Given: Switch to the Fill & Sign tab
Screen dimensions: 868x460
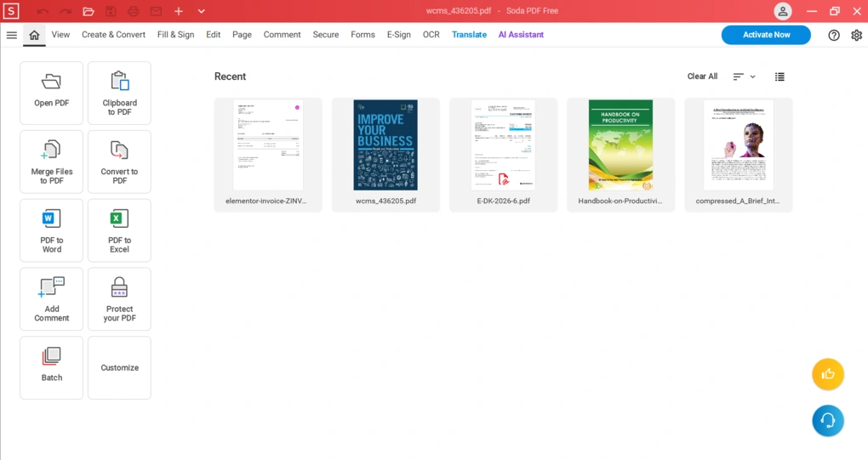Looking at the screenshot, I should click(175, 34).
